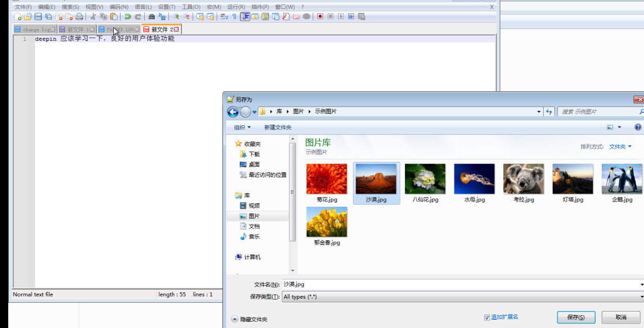Click the Save Recorded Macro icon
The image size is (644, 328).
pos(361,17)
